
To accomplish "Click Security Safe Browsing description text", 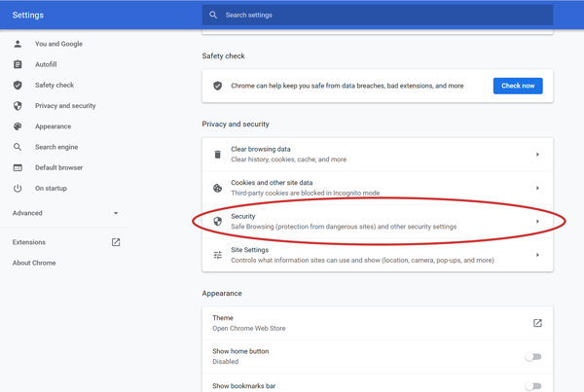I will 344,227.
